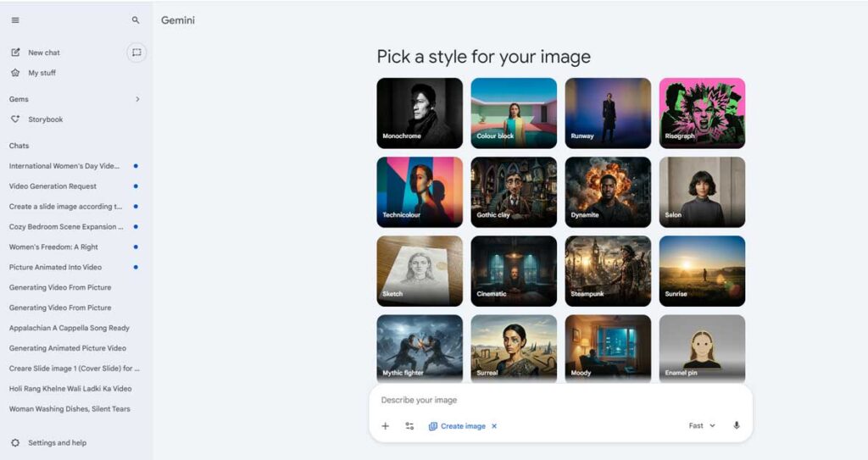Start a temporary chat with dashed icon

coord(136,53)
